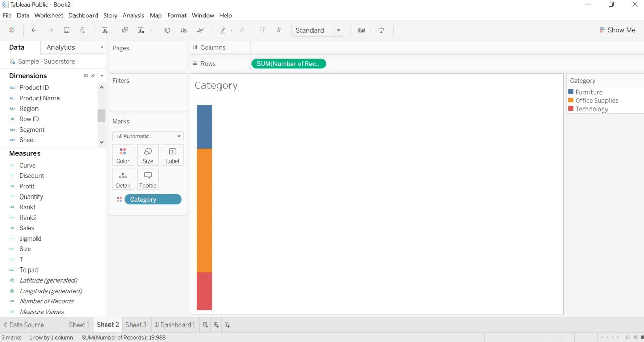Select the Product Name dimension

tap(39, 98)
